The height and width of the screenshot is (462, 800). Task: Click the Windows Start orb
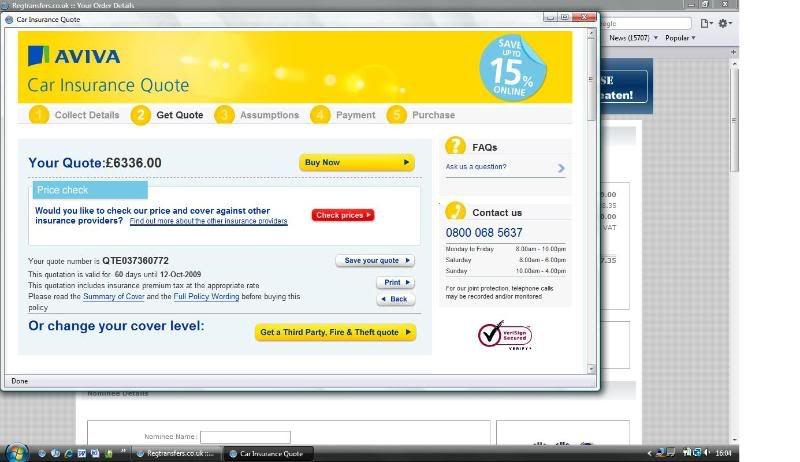[16, 452]
